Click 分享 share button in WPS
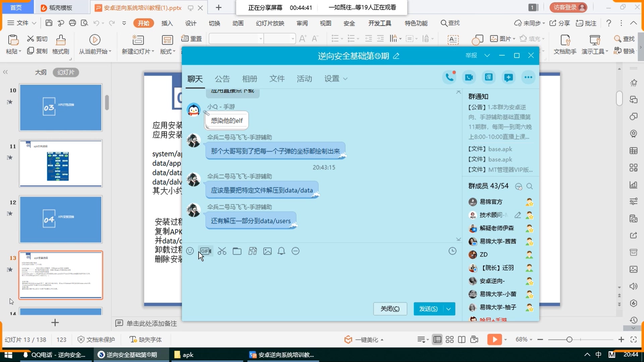 click(560, 23)
